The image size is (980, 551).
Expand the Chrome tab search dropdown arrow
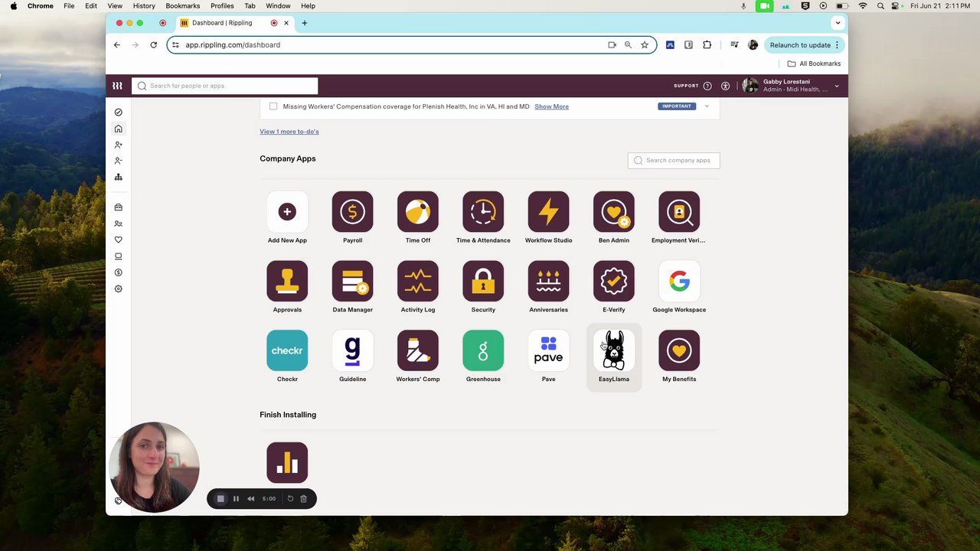pyautogui.click(x=838, y=23)
